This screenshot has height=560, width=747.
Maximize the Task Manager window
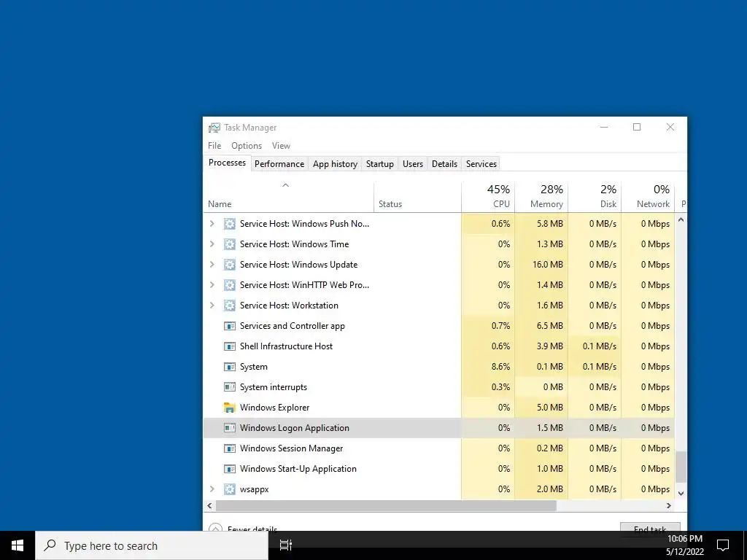point(636,127)
